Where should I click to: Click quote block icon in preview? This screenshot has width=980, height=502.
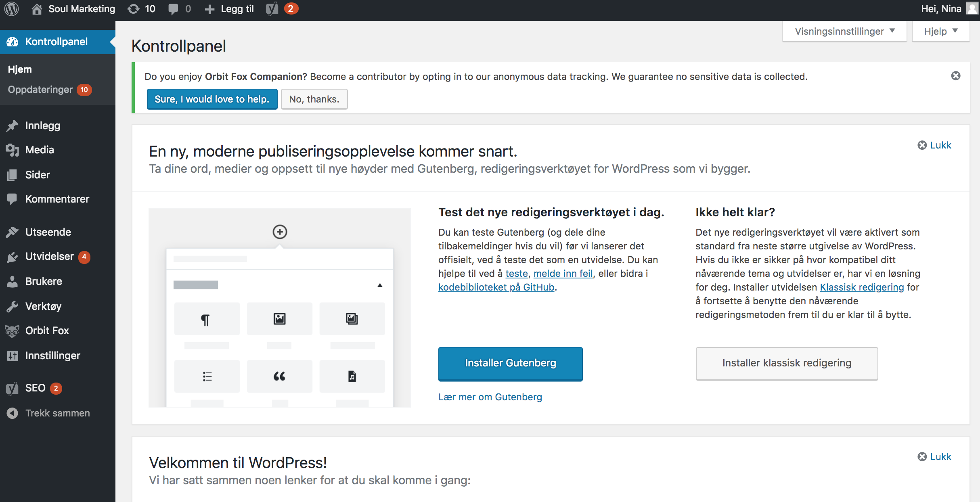click(280, 376)
